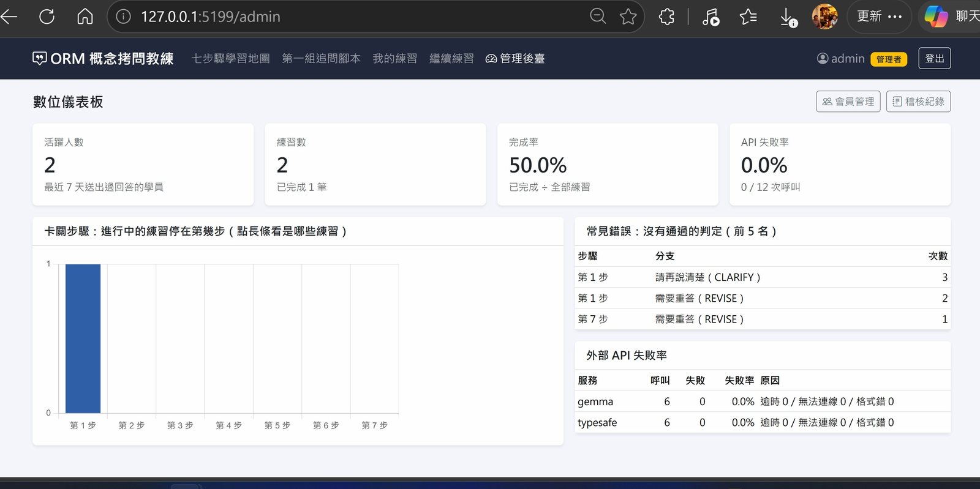Click the 更新 browser update button

(879, 17)
